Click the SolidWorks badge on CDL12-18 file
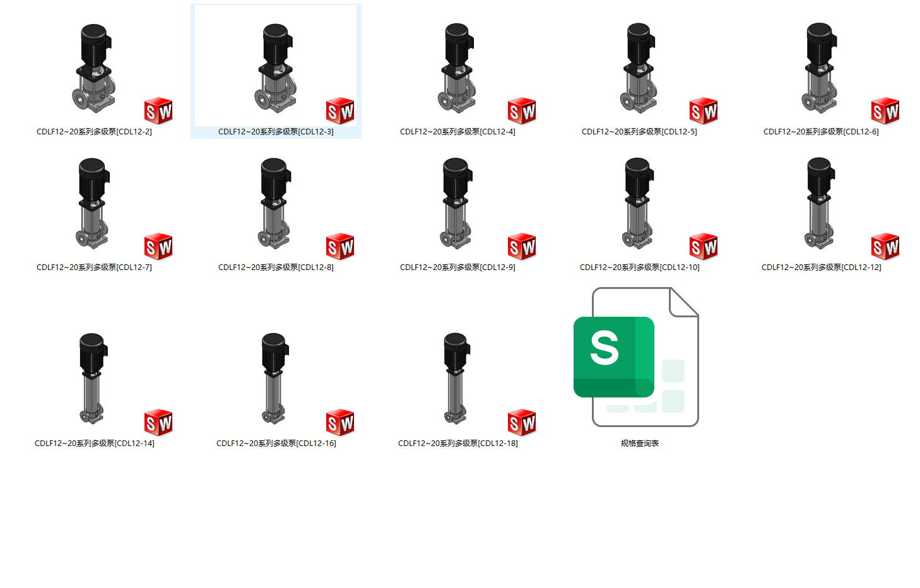This screenshot has width=920, height=588. [x=522, y=423]
